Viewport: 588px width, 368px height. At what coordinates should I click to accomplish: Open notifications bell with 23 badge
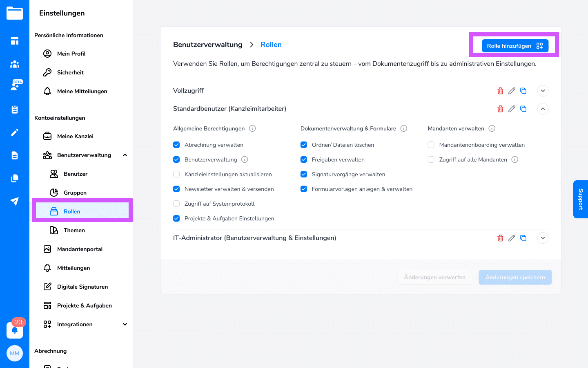click(15, 330)
